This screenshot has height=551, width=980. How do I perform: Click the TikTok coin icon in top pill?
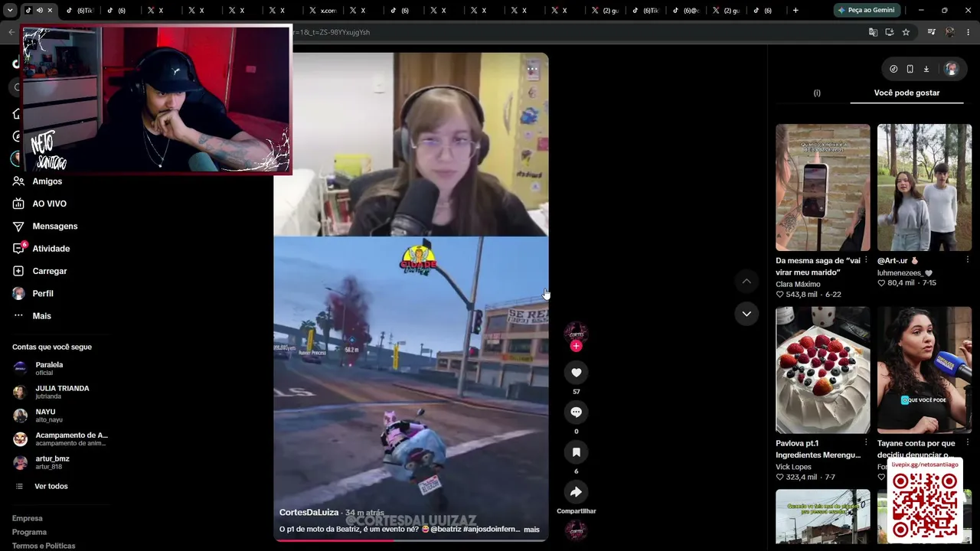tap(893, 69)
